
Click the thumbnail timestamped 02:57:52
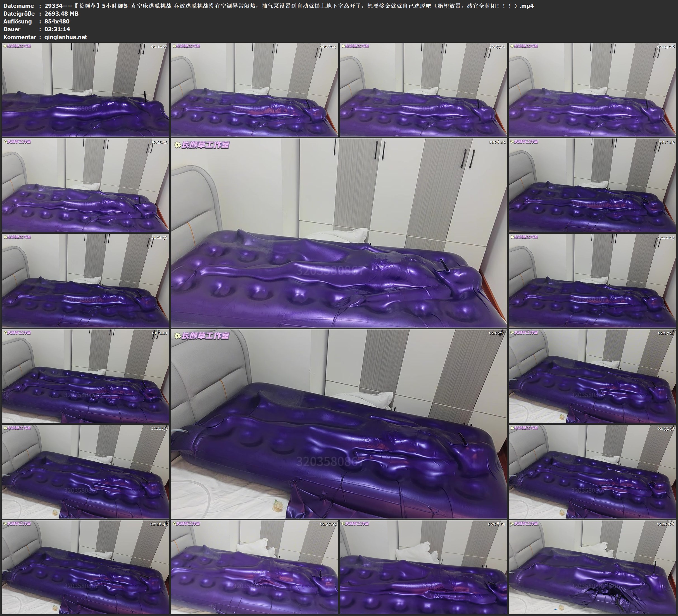coord(254,567)
